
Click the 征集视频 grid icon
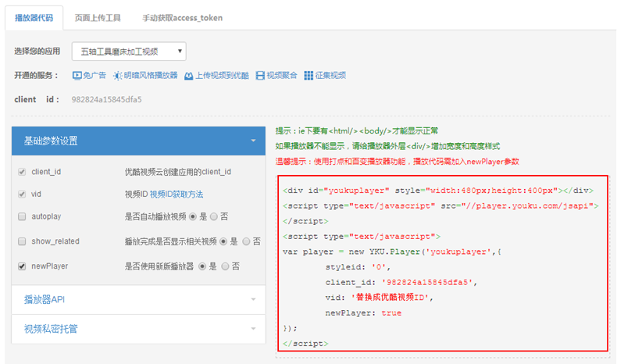[308, 76]
